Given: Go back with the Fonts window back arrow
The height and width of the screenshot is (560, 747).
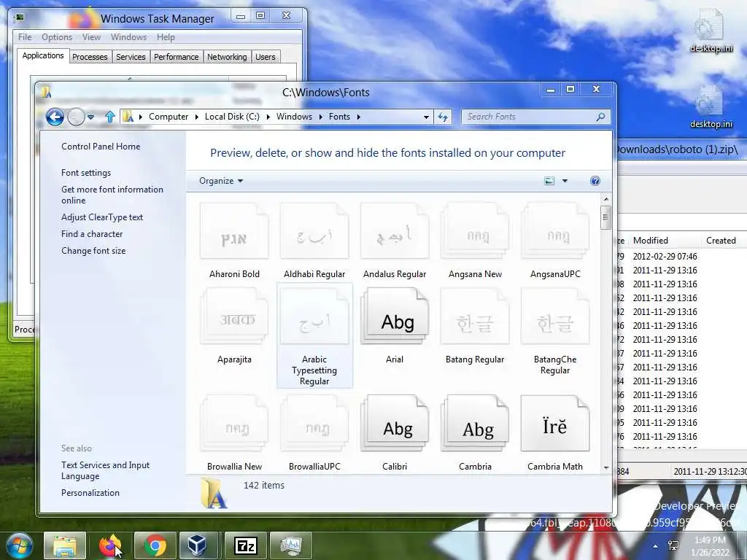Looking at the screenshot, I should tap(55, 117).
